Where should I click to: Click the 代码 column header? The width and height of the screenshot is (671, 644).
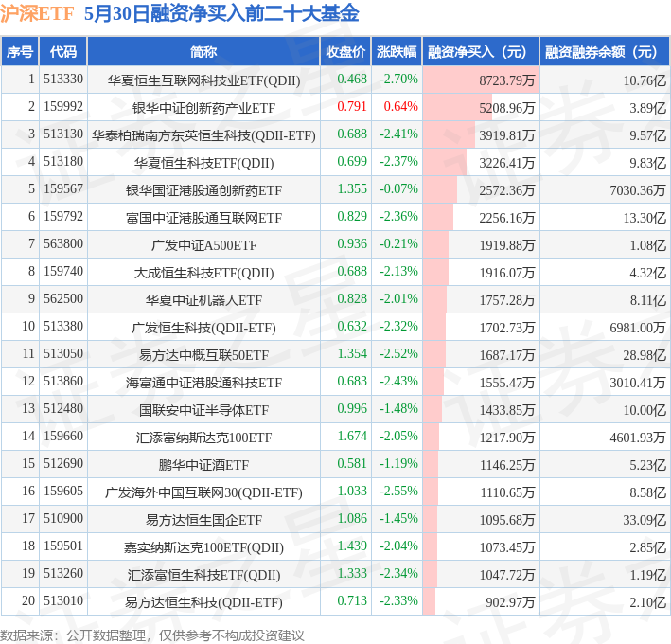tap(62, 52)
